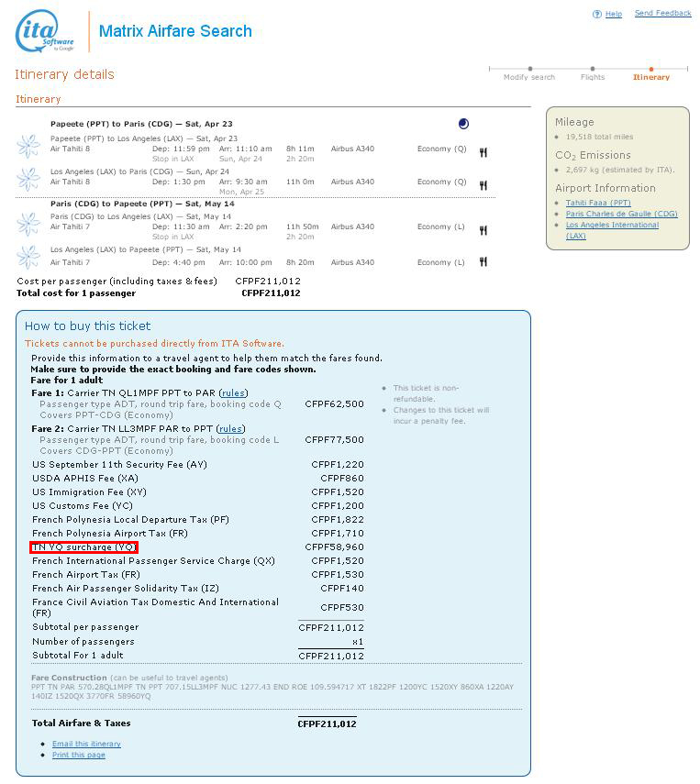Click the Modify search progress dot
Image resolution: width=700 pixels, height=784 pixels.
pos(530,69)
